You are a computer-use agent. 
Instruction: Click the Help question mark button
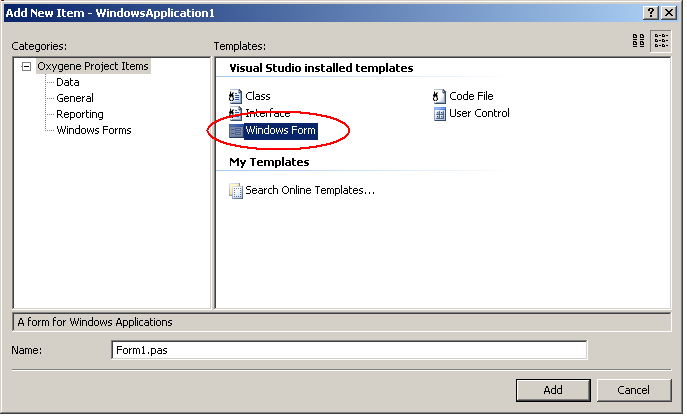[652, 11]
